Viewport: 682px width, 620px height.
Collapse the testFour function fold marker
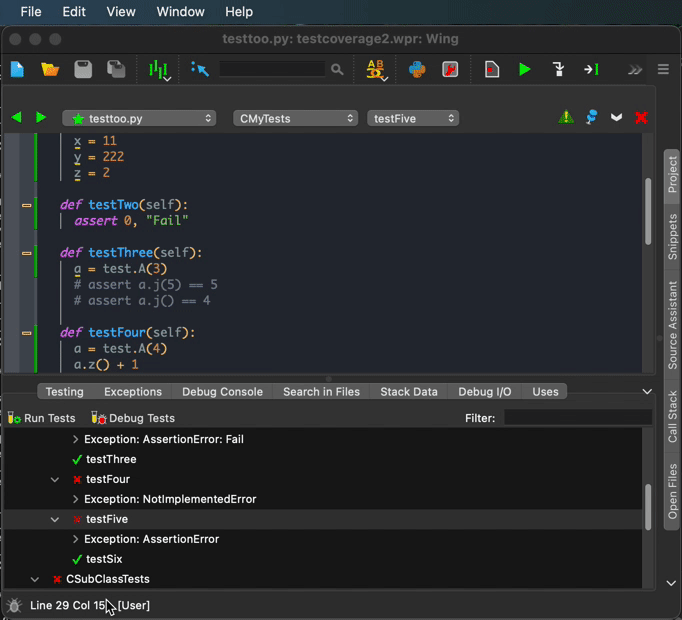pos(27,333)
